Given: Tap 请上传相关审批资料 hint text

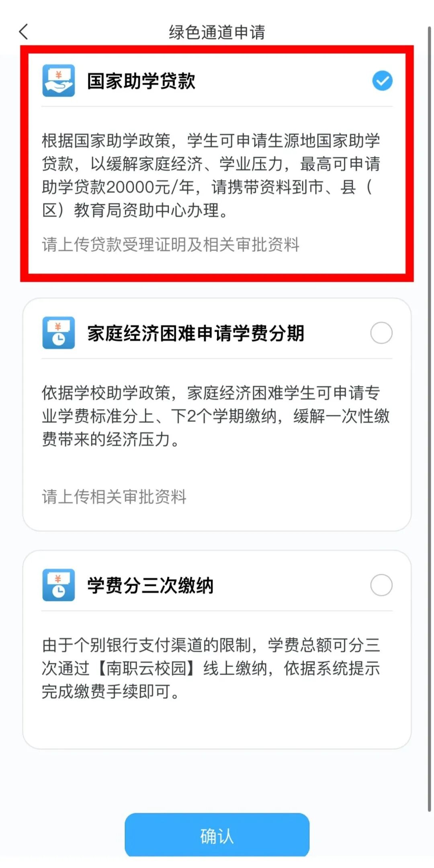Looking at the screenshot, I should tap(114, 497).
